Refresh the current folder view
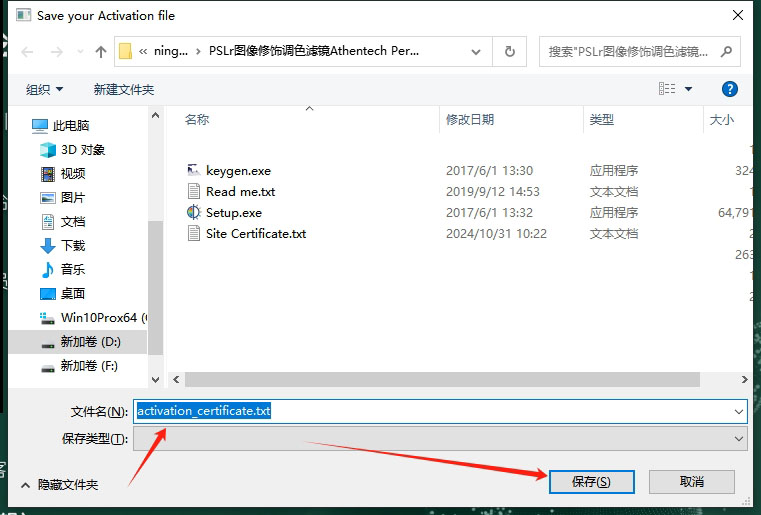The width and height of the screenshot is (761, 515). (510, 51)
